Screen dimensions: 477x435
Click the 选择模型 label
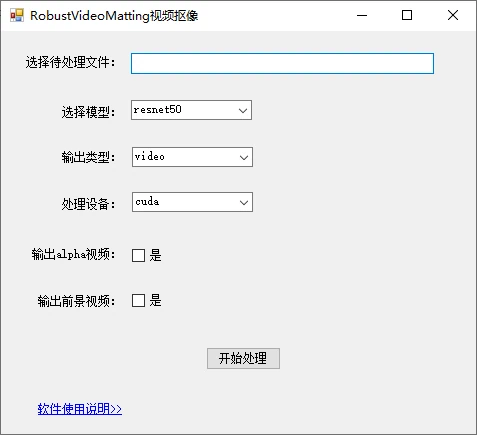click(x=89, y=112)
